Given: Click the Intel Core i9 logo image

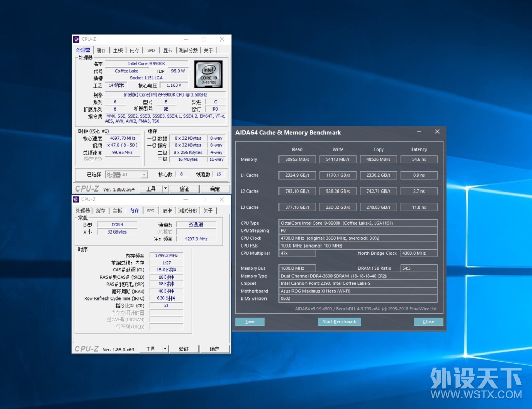Looking at the screenshot, I should (x=208, y=74).
